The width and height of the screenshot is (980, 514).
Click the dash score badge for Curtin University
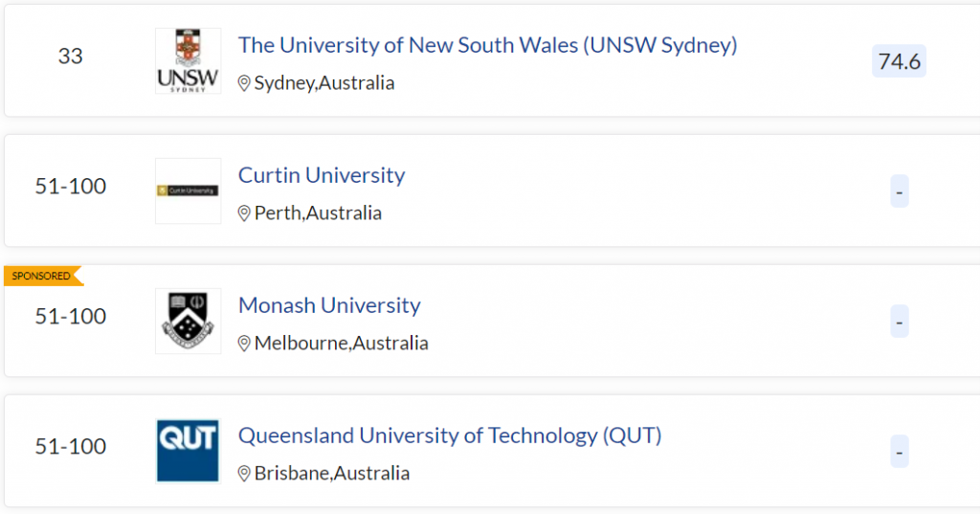[899, 191]
